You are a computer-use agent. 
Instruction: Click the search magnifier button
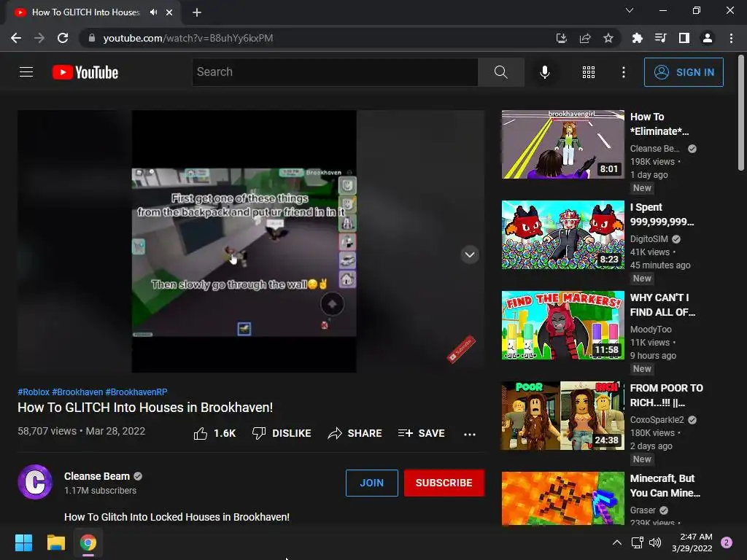pyautogui.click(x=500, y=72)
